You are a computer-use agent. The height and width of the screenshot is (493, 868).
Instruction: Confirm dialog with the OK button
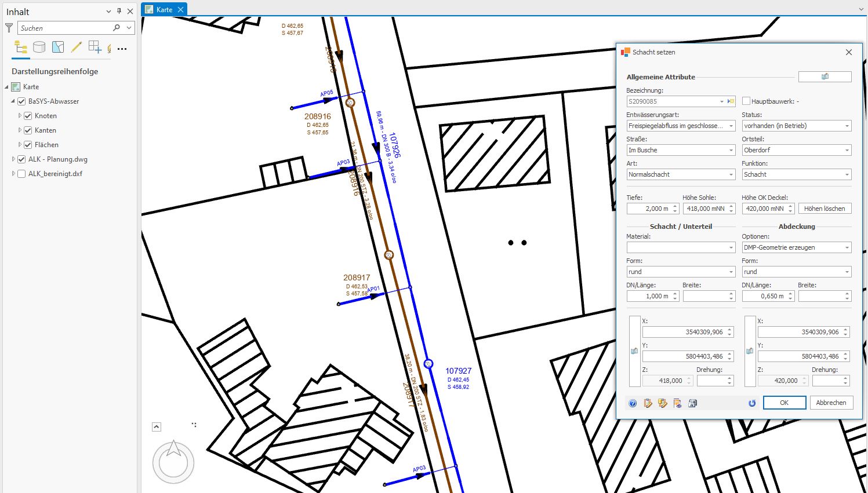point(784,403)
